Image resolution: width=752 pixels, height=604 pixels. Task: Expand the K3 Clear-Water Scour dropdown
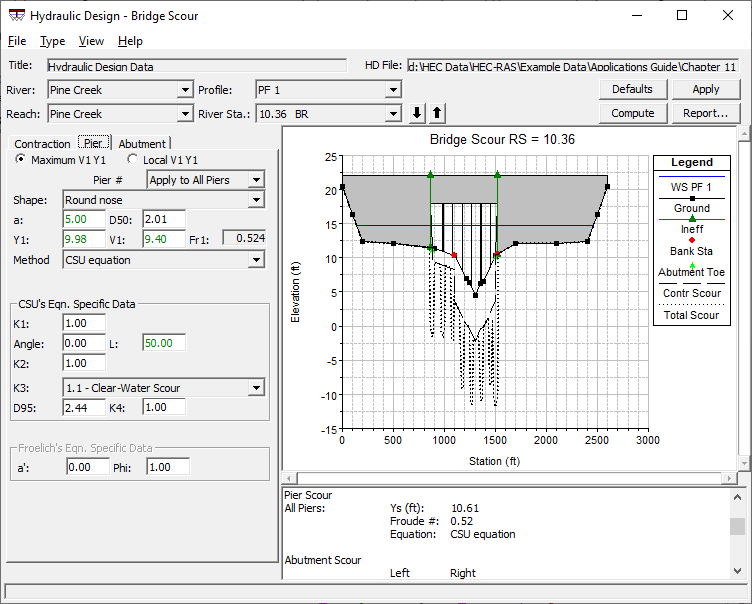pyautogui.click(x=257, y=388)
